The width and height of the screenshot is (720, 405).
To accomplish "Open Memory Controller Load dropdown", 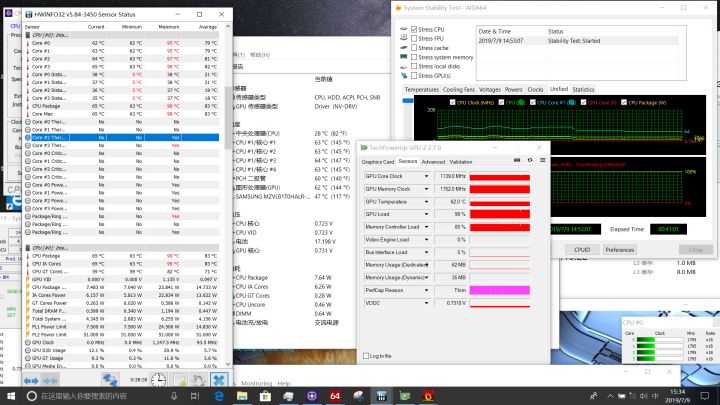I will click(426, 227).
